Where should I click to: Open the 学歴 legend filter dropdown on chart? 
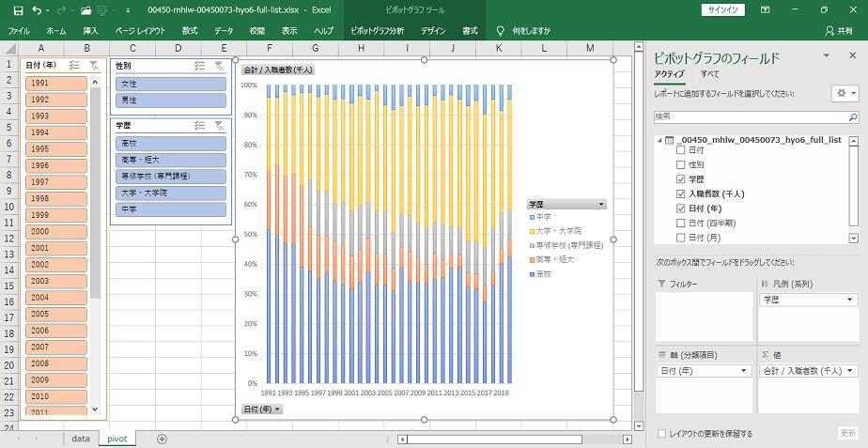[600, 204]
